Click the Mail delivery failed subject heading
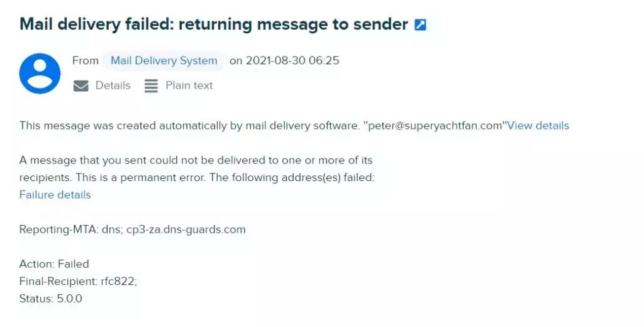Screen dimensions: 644x327 (x=214, y=25)
